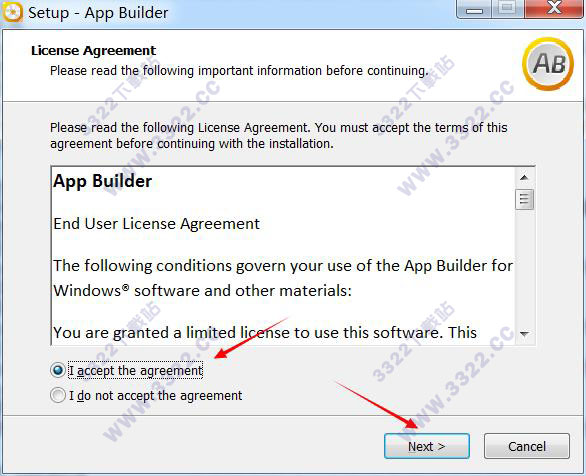Click the 'App Builder' heading in license text
Screen dimensions: 586x476
pos(102,182)
